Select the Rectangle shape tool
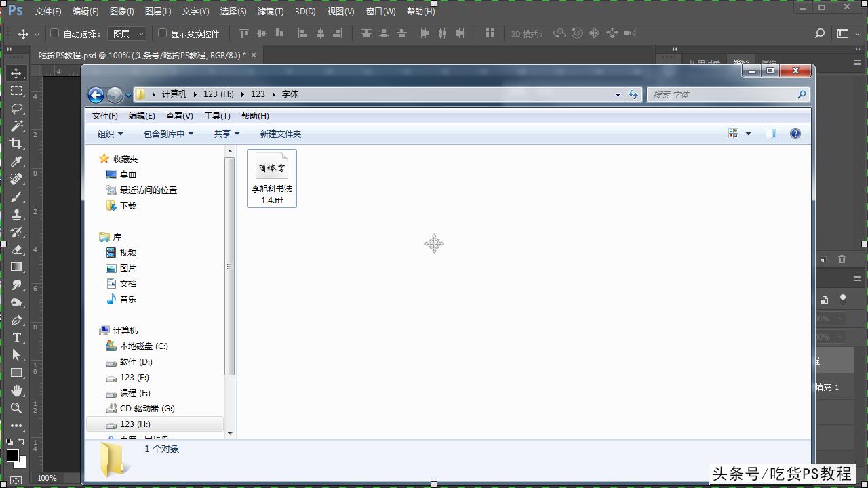 pos(16,373)
